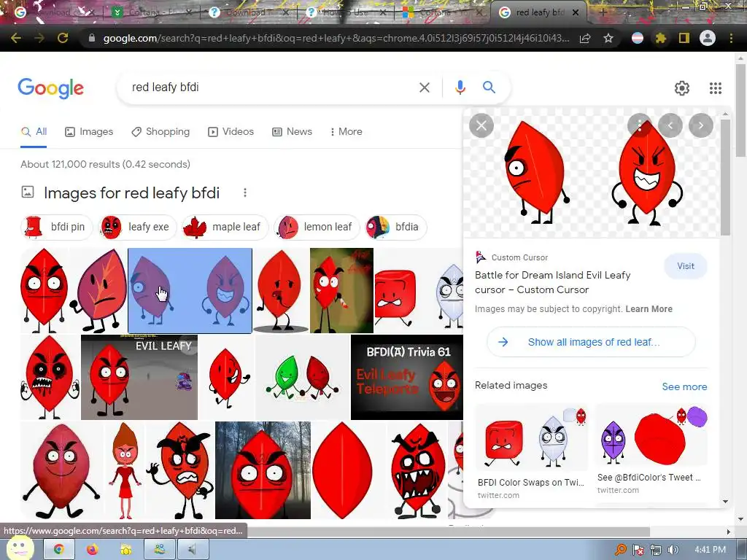Open the EVIL LEAFY thumbnail
This screenshot has height=560, width=747.
click(x=139, y=377)
